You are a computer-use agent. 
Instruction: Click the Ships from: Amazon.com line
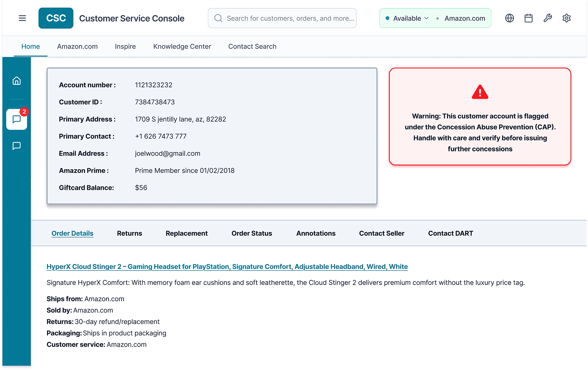(85, 299)
